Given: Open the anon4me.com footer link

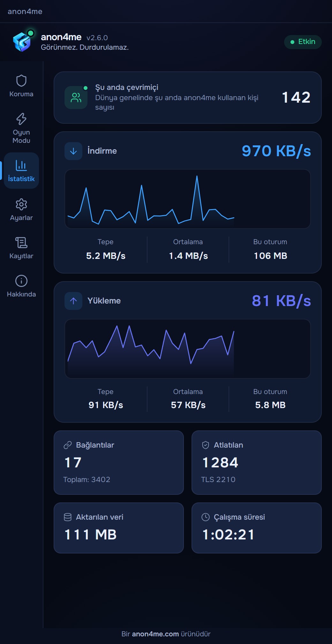Looking at the screenshot, I should click(x=155, y=634).
